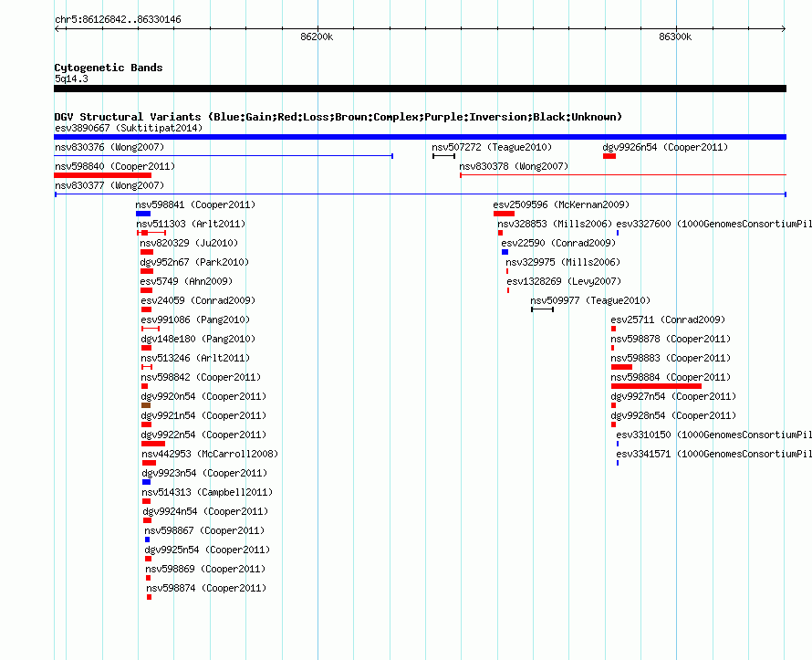Click the esv5749 (Ahn2009) label
Image resolution: width=812 pixels, height=660 pixels.
click(x=186, y=281)
